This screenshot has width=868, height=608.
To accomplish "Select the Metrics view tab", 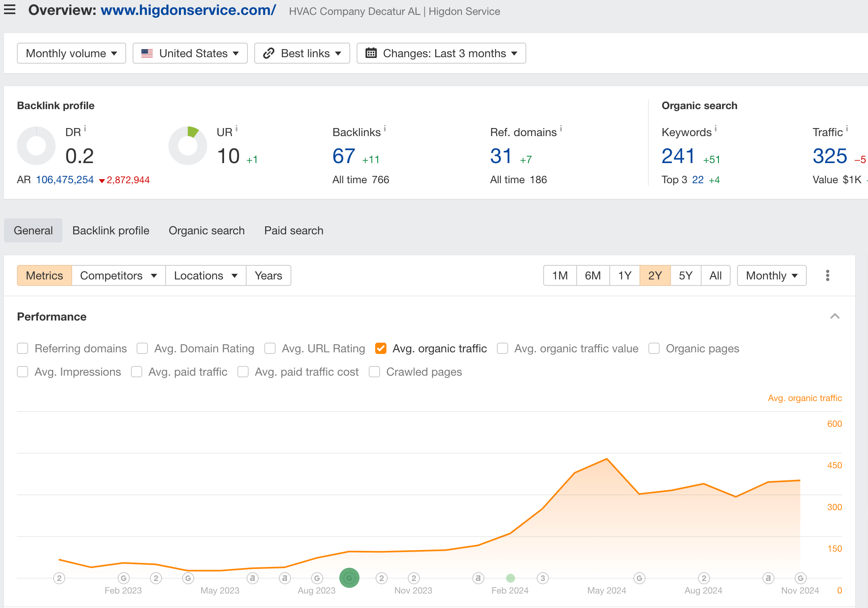I will tap(44, 275).
